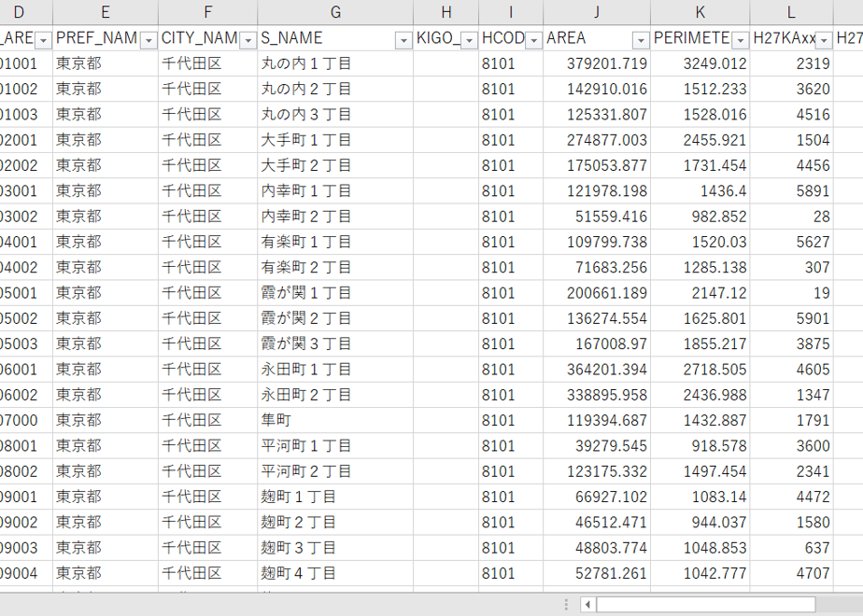Select cell 大手町１丁目
The height and width of the screenshot is (616, 863).
[335, 140]
